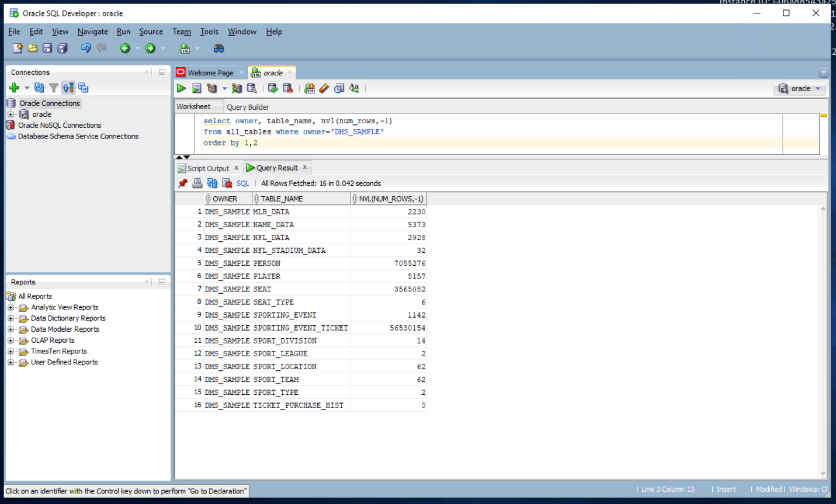Click the SQL link in result toolbar
This screenshot has width=836, height=504.
tap(242, 183)
